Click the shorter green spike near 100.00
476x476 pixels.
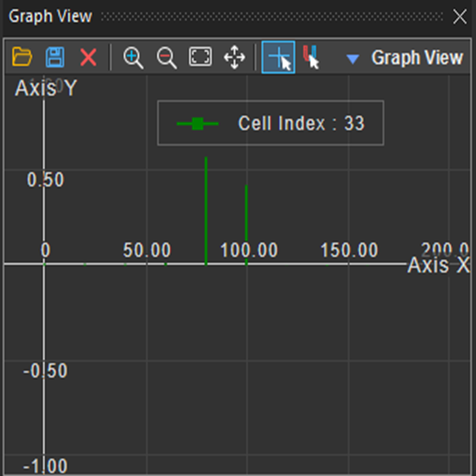pyautogui.click(x=246, y=225)
